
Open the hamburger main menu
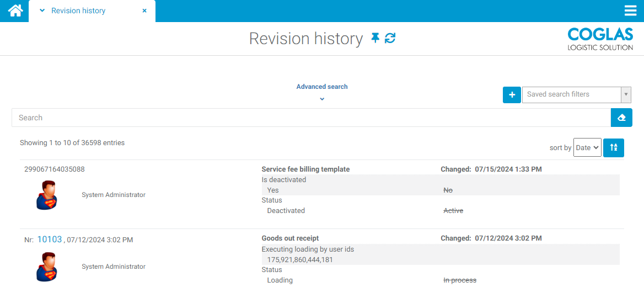[630, 10]
